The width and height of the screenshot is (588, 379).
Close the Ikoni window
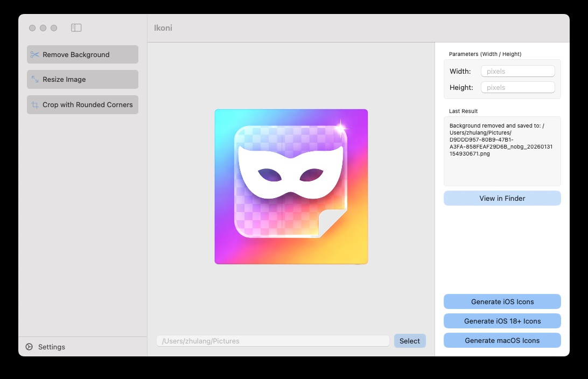(x=32, y=28)
